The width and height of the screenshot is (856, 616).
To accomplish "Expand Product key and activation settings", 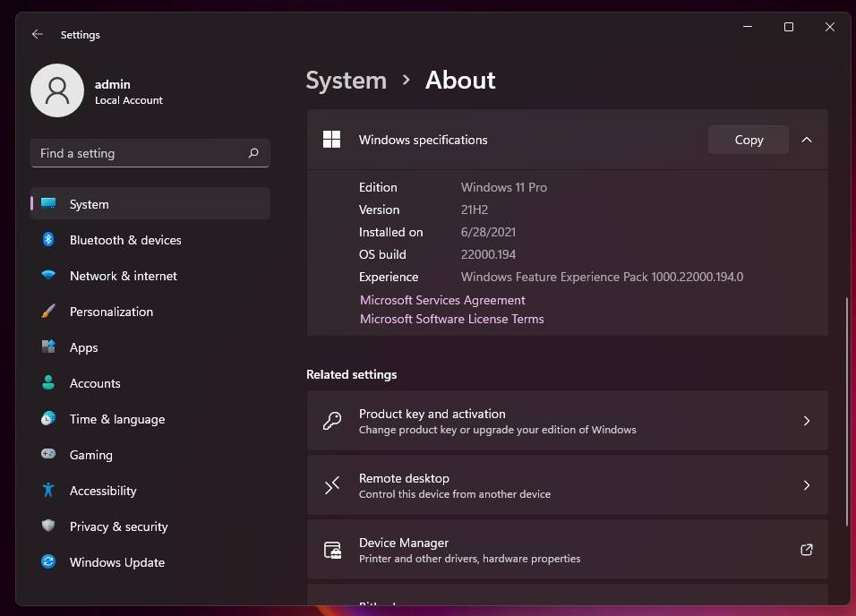I will 806,421.
